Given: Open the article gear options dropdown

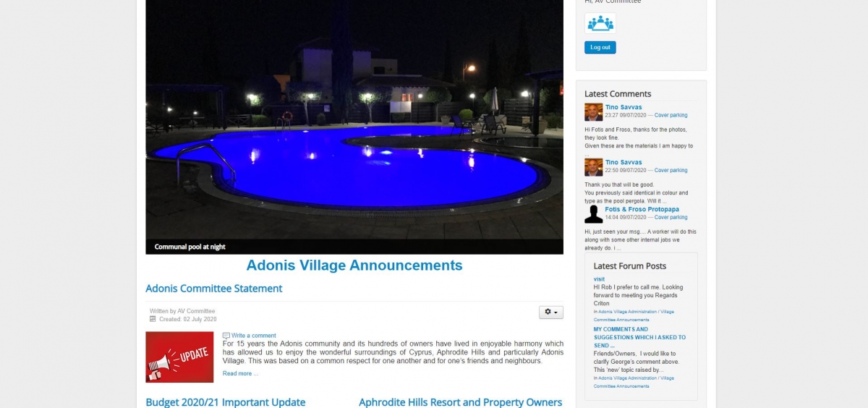Looking at the screenshot, I should coord(551,312).
